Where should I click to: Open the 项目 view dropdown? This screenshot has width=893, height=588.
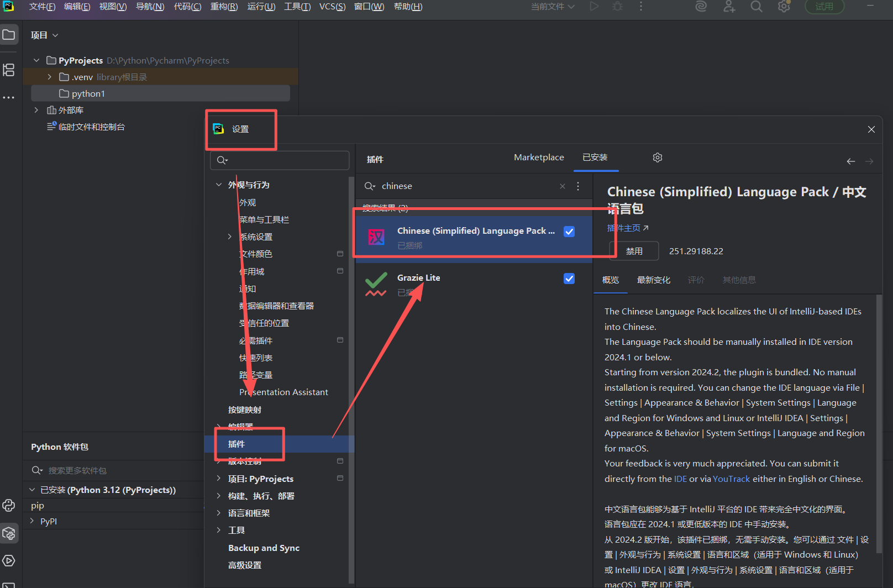pyautogui.click(x=45, y=35)
